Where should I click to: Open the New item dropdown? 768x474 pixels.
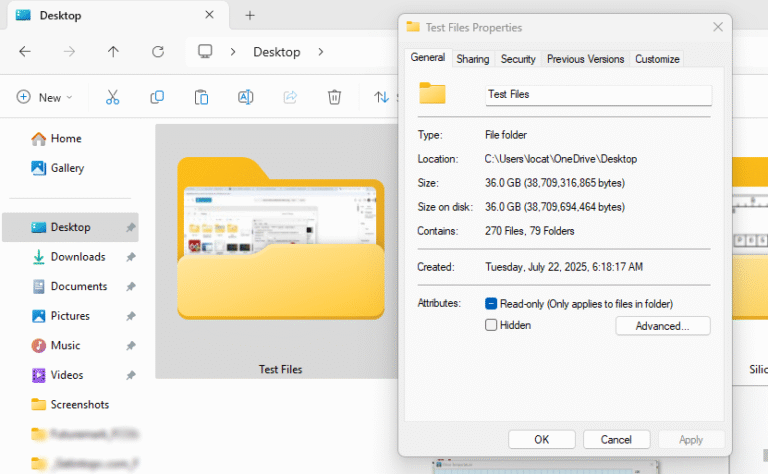(x=45, y=97)
